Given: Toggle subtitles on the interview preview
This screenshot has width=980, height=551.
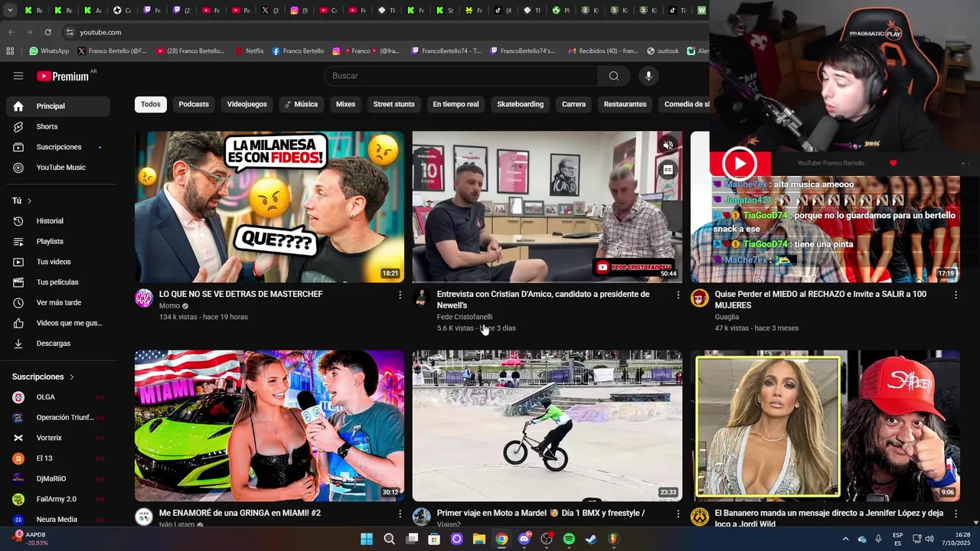Looking at the screenshot, I should (x=668, y=171).
